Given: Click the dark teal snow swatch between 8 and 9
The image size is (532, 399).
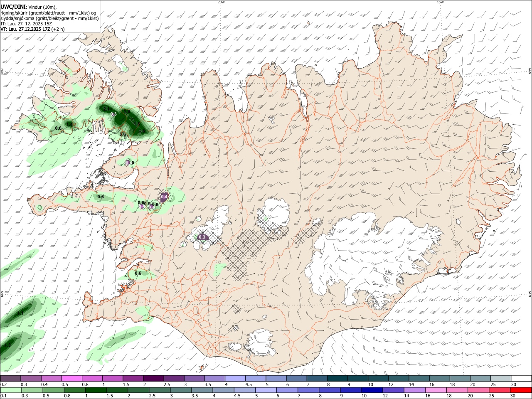Looking at the screenshot, I should coord(337,379).
